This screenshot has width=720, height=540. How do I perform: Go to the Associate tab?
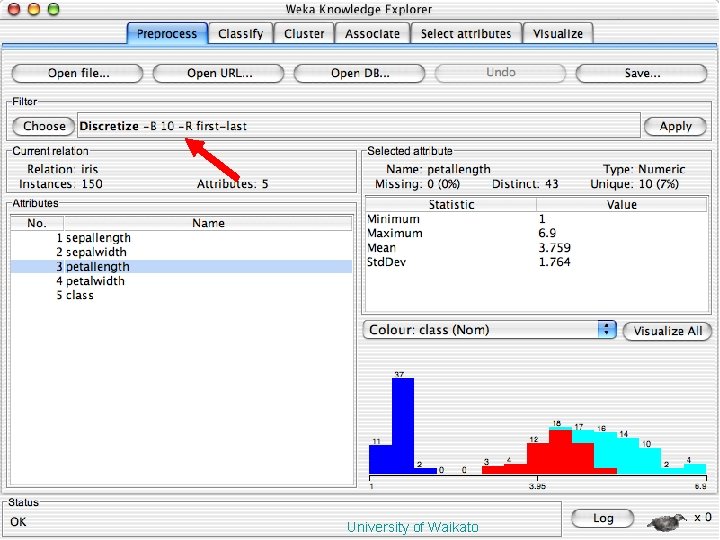372,34
